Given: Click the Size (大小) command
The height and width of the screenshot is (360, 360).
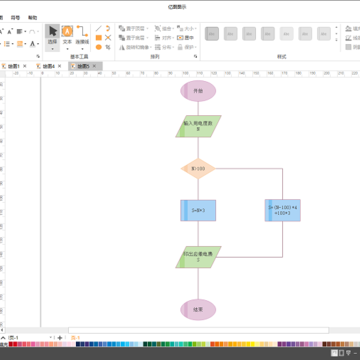Looking at the screenshot, I should (187, 29).
